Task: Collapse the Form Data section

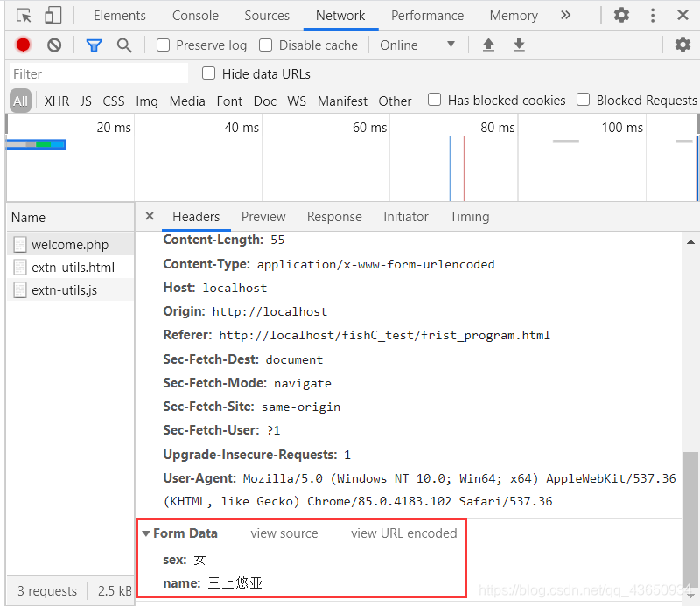Action: pyautogui.click(x=145, y=533)
